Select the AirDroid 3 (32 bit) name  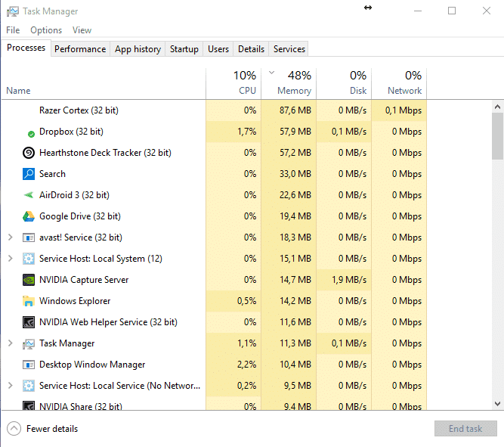pyautogui.click(x=74, y=195)
